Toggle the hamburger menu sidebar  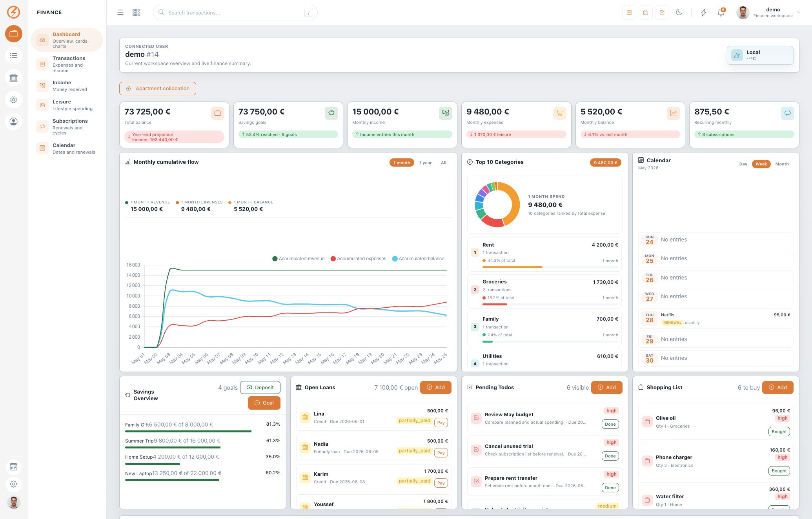[120, 13]
